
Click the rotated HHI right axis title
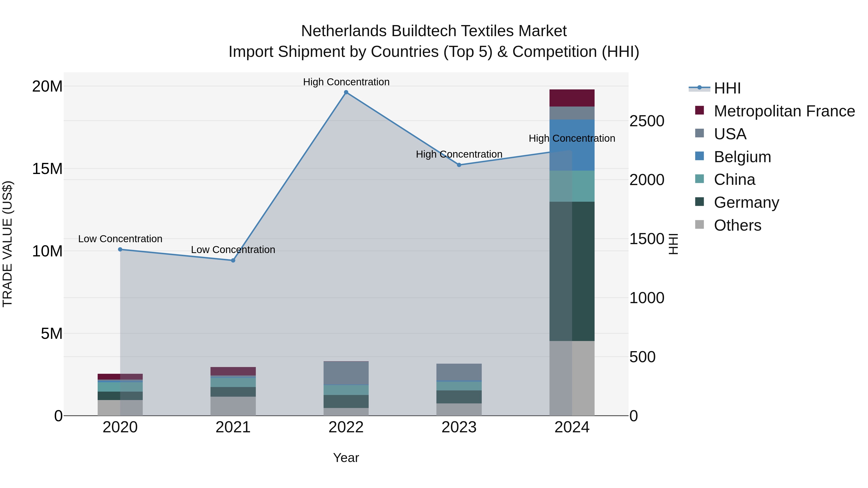tap(673, 244)
